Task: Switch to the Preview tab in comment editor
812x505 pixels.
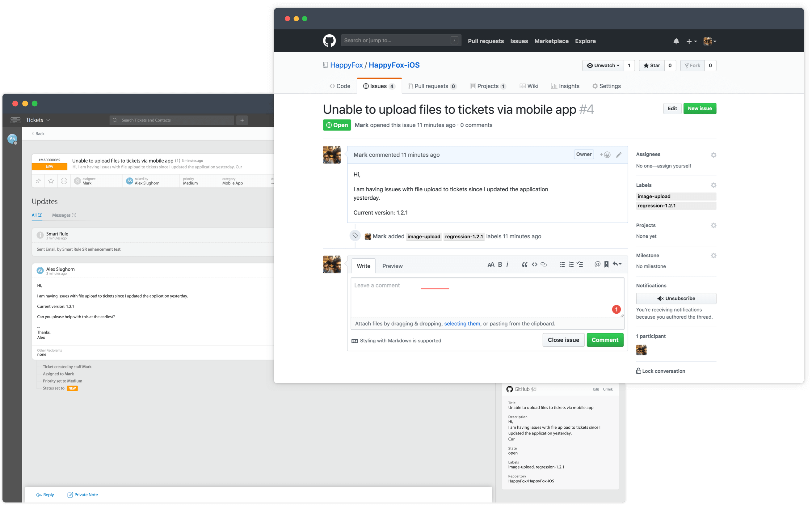Action: (x=392, y=266)
